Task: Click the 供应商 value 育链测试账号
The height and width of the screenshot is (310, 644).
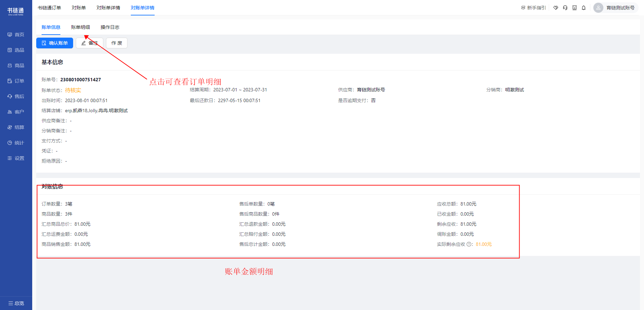Action: click(x=371, y=90)
